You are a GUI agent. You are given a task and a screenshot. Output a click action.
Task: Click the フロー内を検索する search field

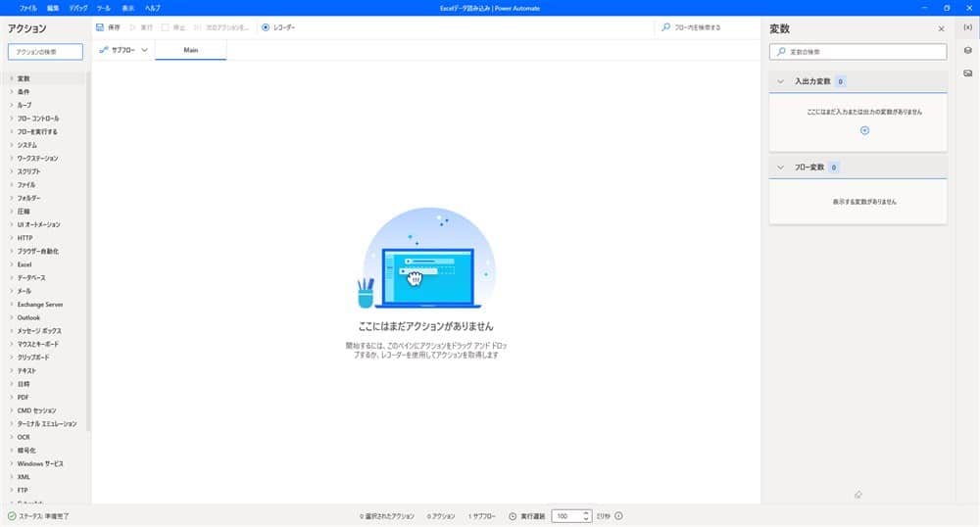[x=706, y=27]
